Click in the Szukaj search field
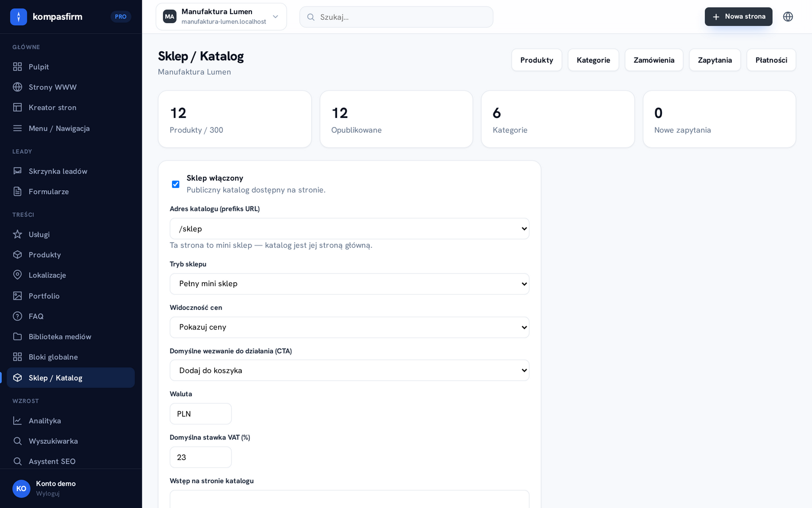 [396, 17]
